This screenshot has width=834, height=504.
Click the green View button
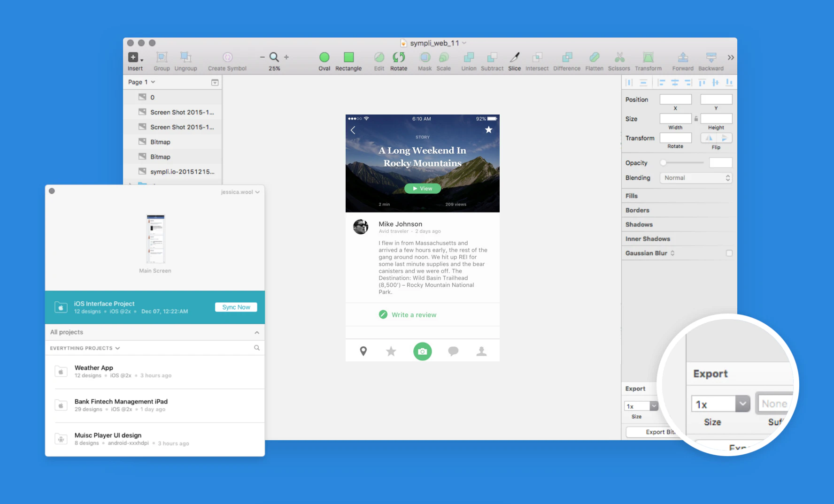click(423, 188)
